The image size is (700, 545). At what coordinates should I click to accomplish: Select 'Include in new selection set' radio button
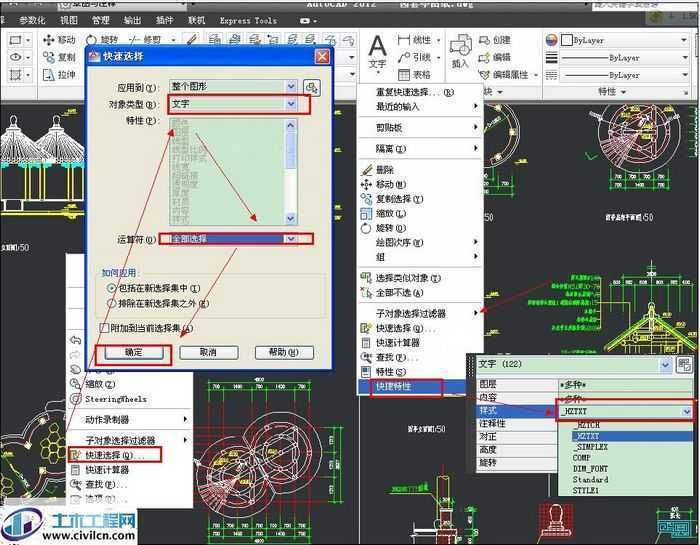click(111, 288)
